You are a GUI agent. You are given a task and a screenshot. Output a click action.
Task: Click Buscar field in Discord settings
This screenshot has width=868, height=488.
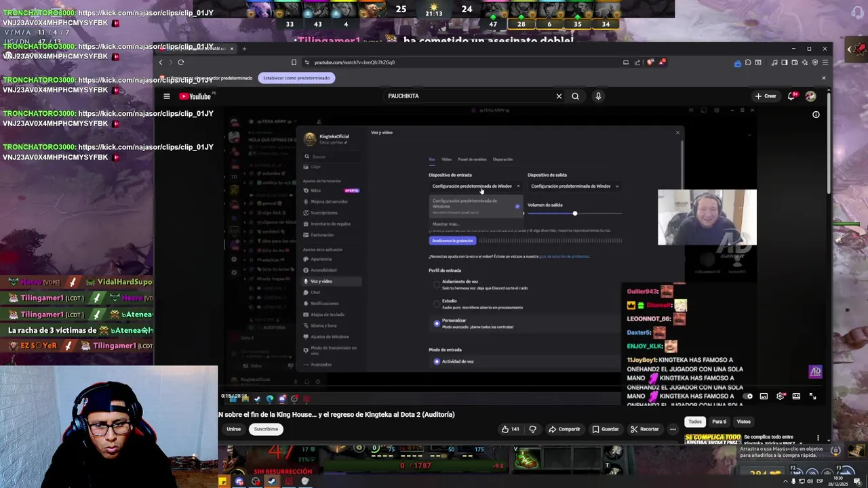pyautogui.click(x=331, y=157)
